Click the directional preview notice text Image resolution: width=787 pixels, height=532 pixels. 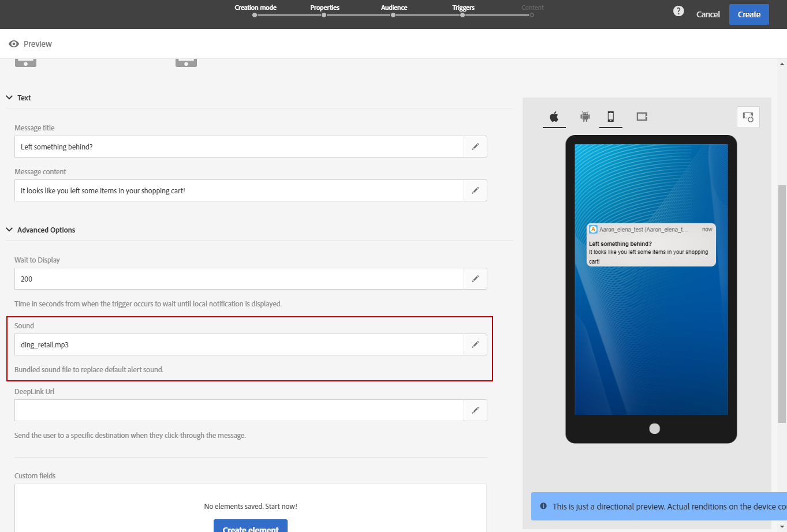[x=669, y=507]
